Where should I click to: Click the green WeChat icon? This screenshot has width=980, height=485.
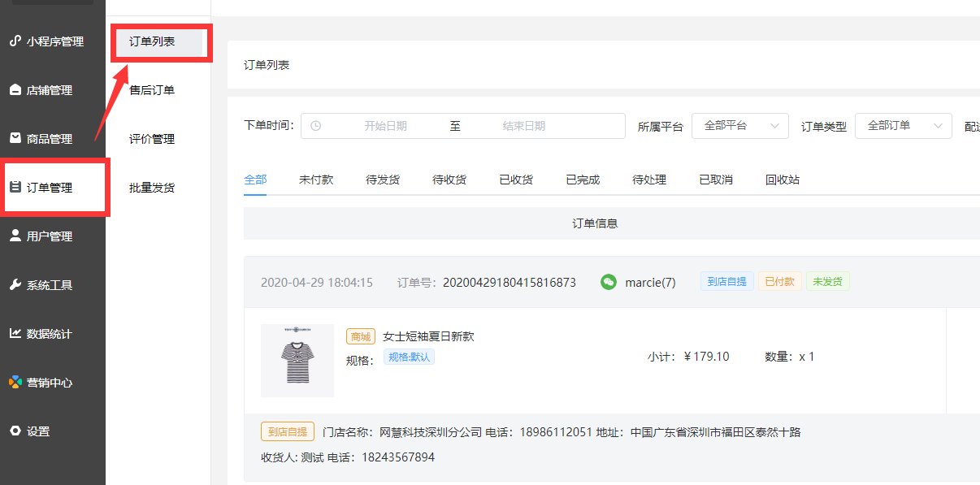(x=609, y=282)
